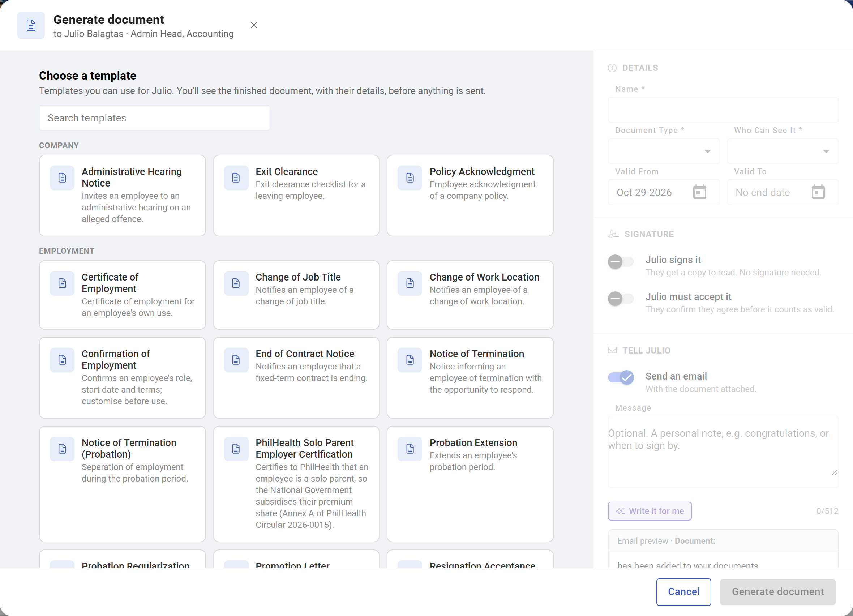
Task: Click the Cancel button
Action: 683,591
